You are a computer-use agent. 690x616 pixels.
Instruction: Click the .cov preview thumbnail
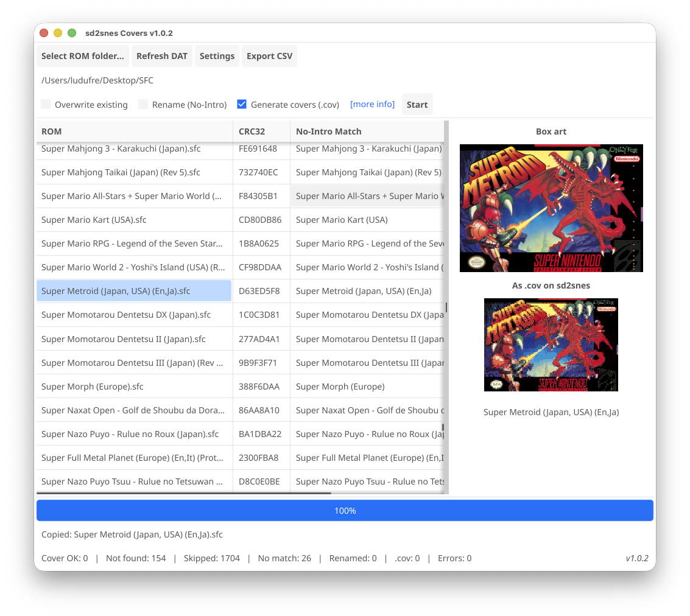click(551, 345)
